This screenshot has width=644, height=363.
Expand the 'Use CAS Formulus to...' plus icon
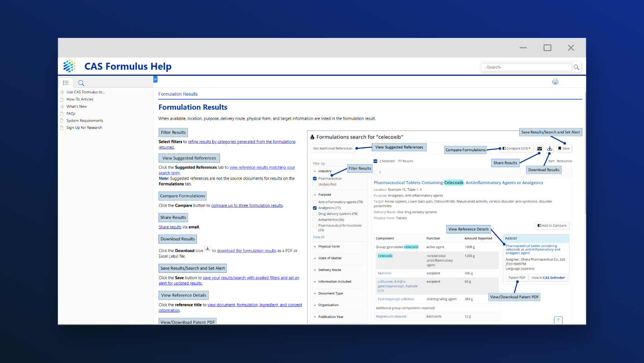62,92
